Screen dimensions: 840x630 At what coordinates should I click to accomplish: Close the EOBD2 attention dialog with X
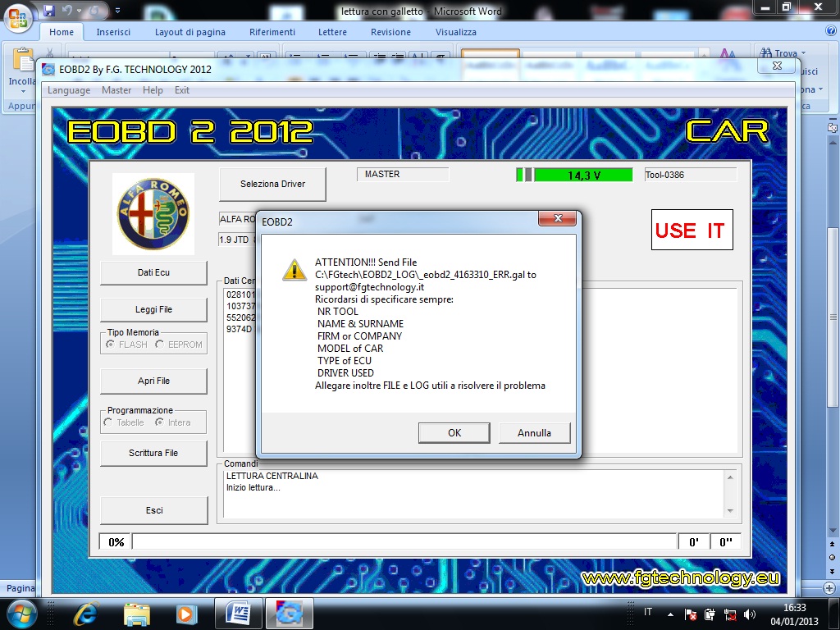(557, 218)
